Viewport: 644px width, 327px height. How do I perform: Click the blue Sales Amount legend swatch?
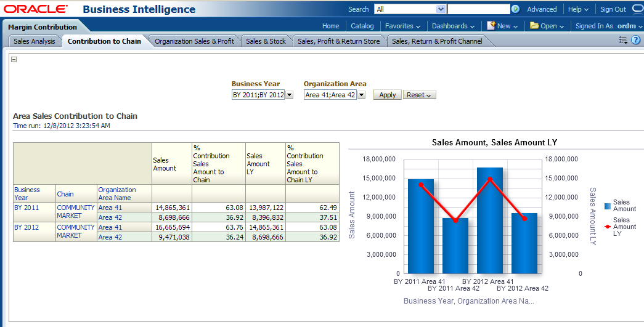(x=608, y=206)
